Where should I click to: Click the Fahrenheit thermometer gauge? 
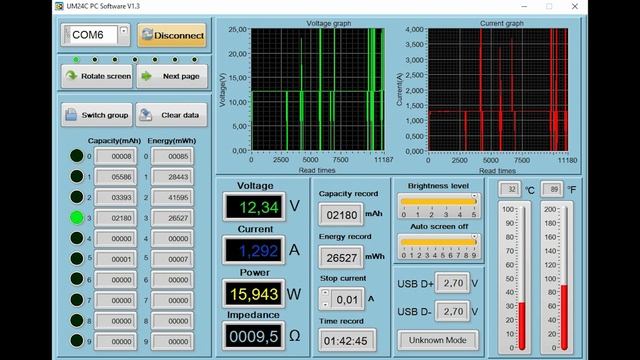[557, 278]
